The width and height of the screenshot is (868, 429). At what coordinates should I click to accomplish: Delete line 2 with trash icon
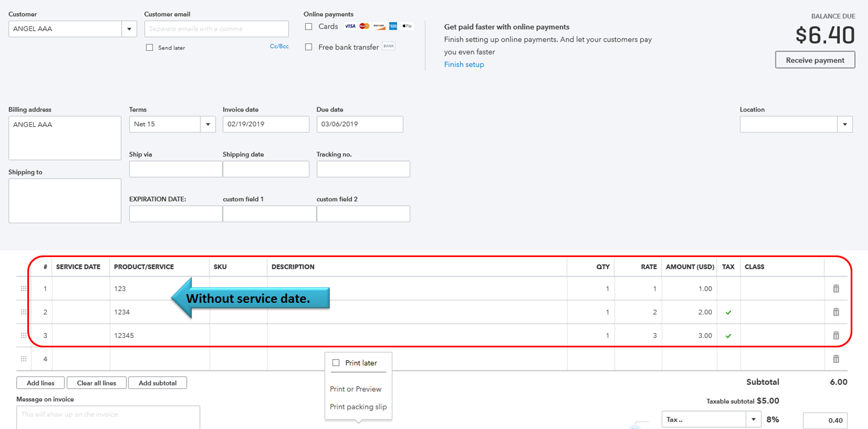click(x=836, y=312)
